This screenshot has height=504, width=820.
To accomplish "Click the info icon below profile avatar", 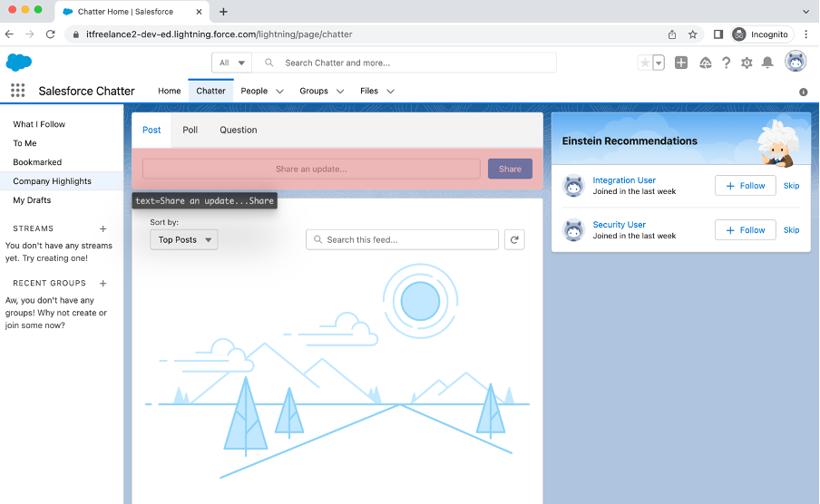I will click(x=804, y=92).
